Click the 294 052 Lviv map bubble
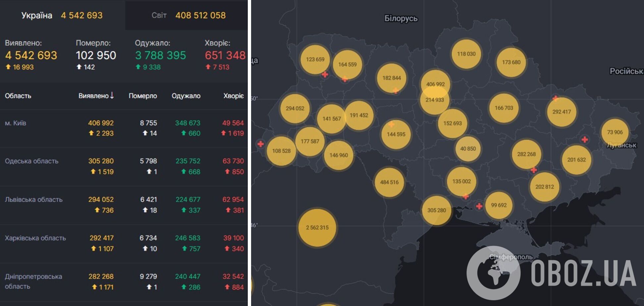Screen dimensions: 644x306 tap(295, 108)
